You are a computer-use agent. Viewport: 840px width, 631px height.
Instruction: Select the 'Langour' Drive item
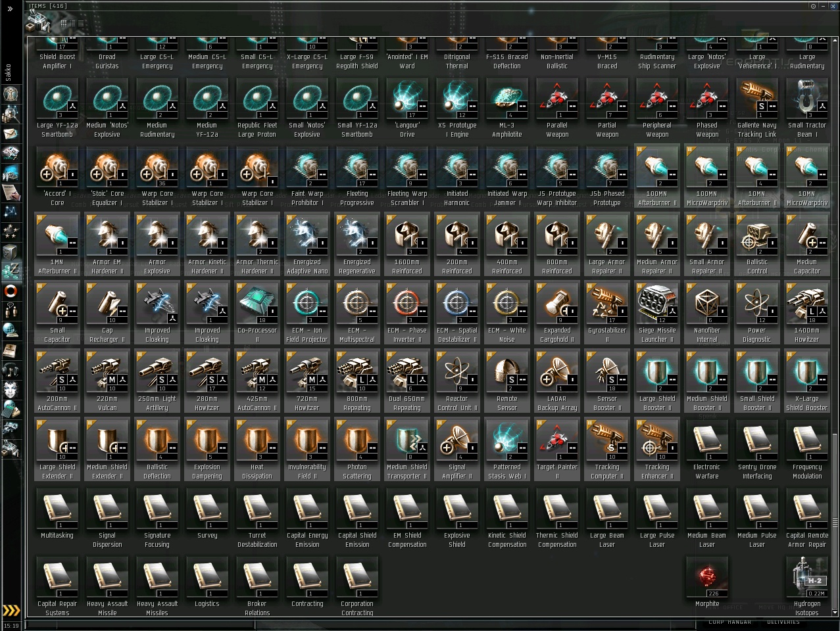click(x=407, y=108)
